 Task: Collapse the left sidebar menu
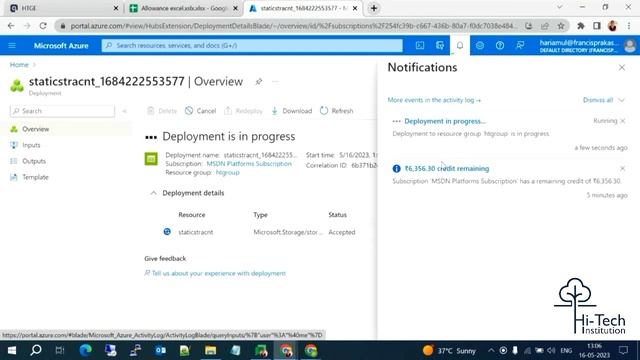point(124,111)
